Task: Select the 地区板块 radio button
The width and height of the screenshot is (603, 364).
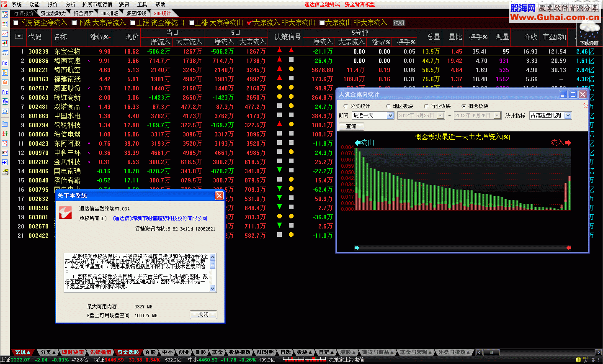Action: coord(389,106)
